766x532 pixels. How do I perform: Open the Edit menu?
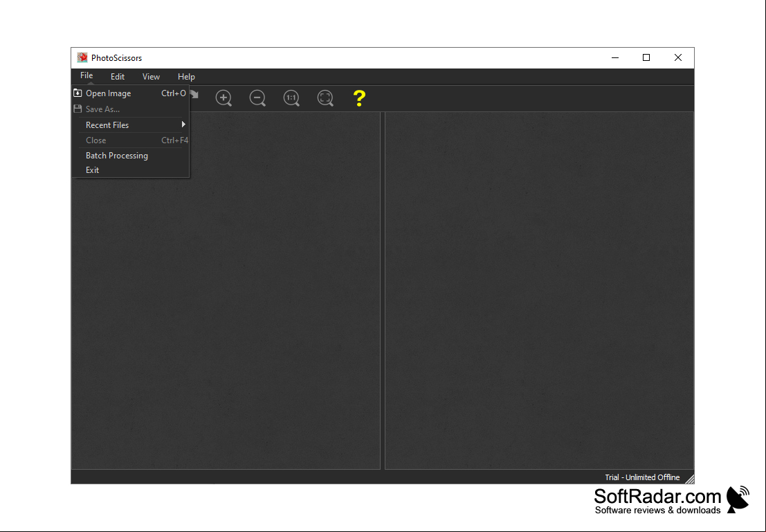(x=117, y=77)
